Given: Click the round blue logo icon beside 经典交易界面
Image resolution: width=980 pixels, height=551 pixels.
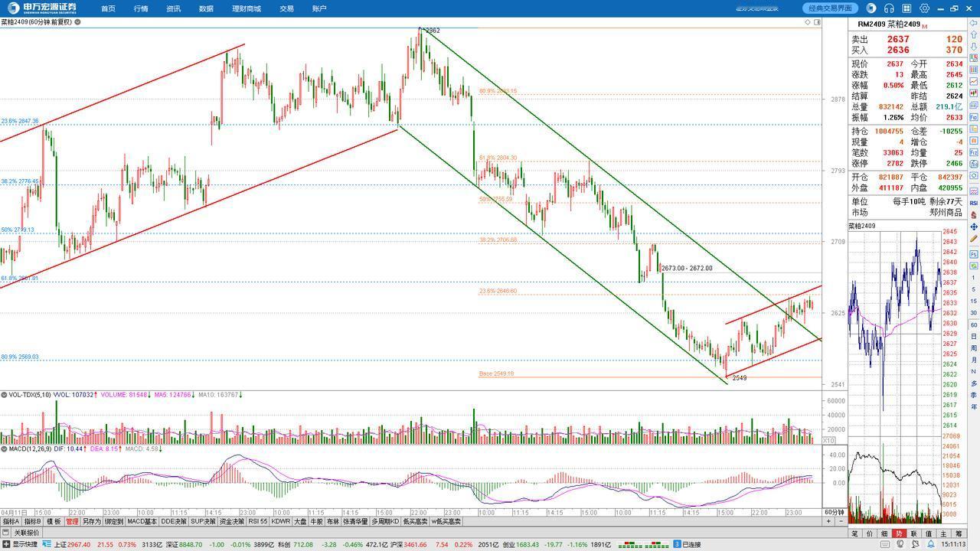Looking at the screenshot, I should click(871, 8).
